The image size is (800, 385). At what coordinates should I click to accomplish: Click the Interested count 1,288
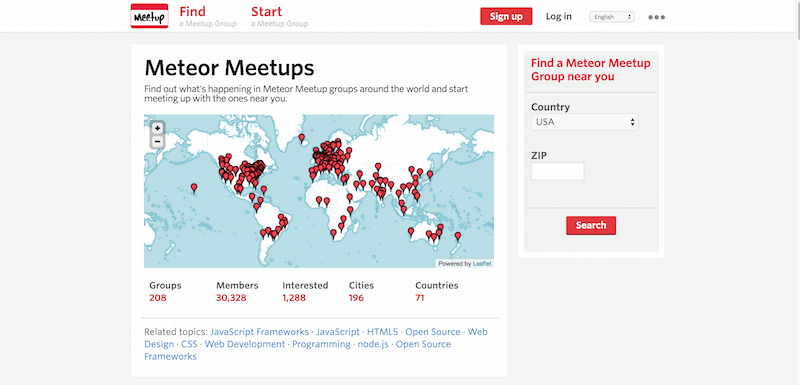(294, 298)
